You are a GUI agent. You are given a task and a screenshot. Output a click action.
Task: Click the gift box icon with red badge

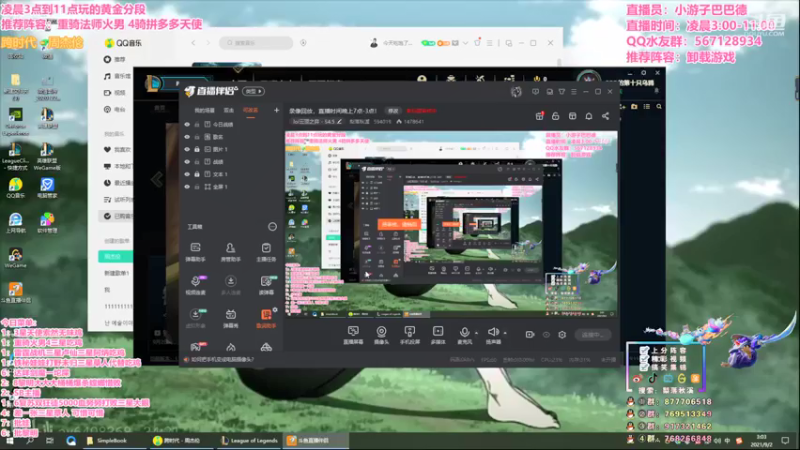pyautogui.click(x=539, y=116)
